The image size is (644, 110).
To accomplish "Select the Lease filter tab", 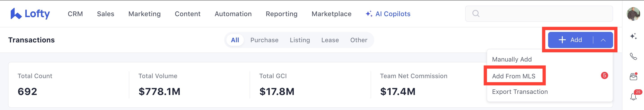I will tap(330, 40).
